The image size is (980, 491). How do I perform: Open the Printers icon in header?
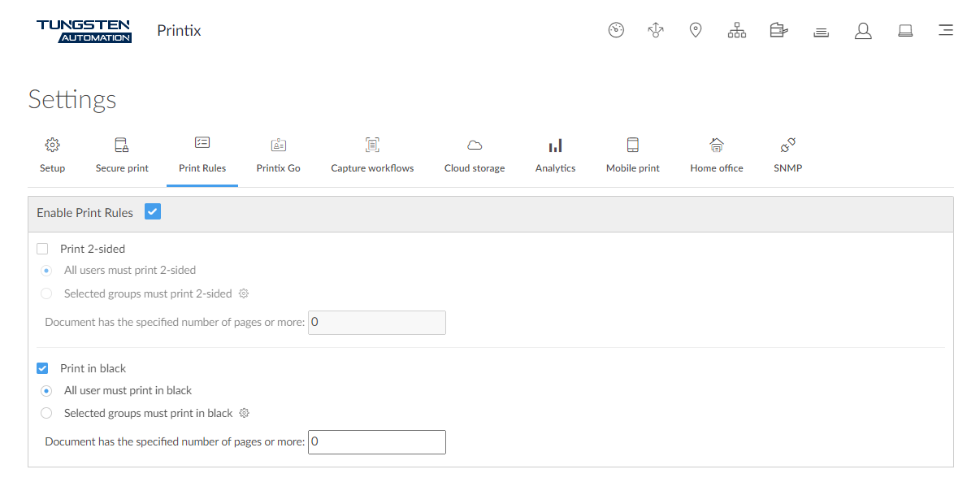(x=779, y=31)
